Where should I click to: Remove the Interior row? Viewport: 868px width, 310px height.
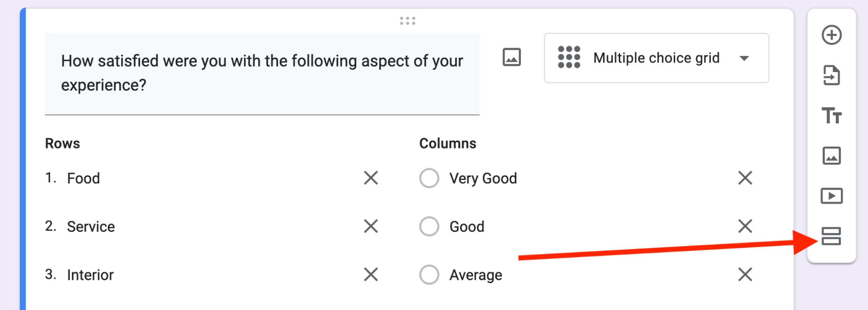[370, 274]
